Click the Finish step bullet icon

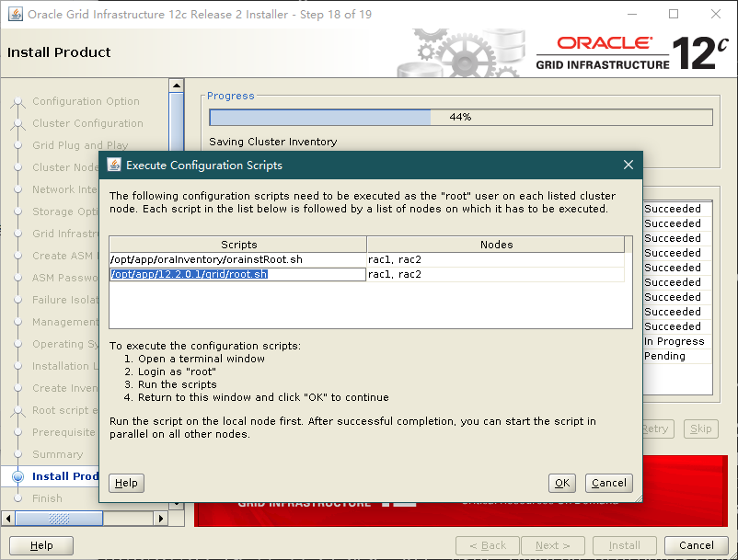[17, 498]
